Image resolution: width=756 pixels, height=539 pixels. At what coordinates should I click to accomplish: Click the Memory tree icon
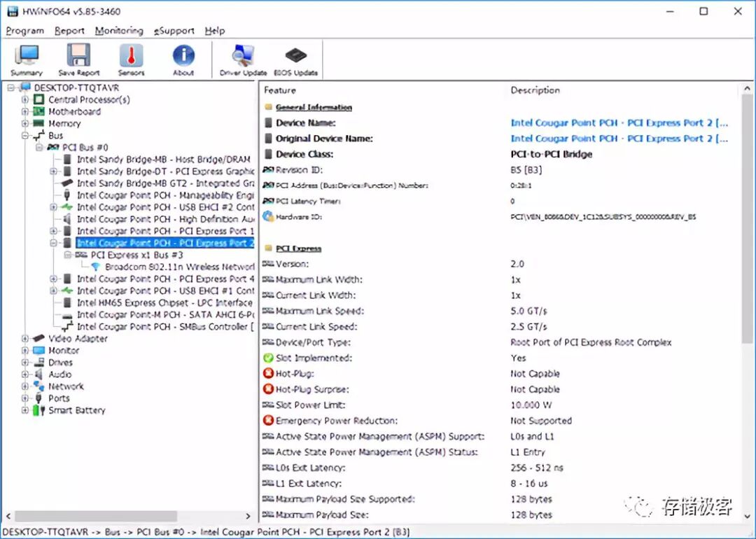click(38, 123)
